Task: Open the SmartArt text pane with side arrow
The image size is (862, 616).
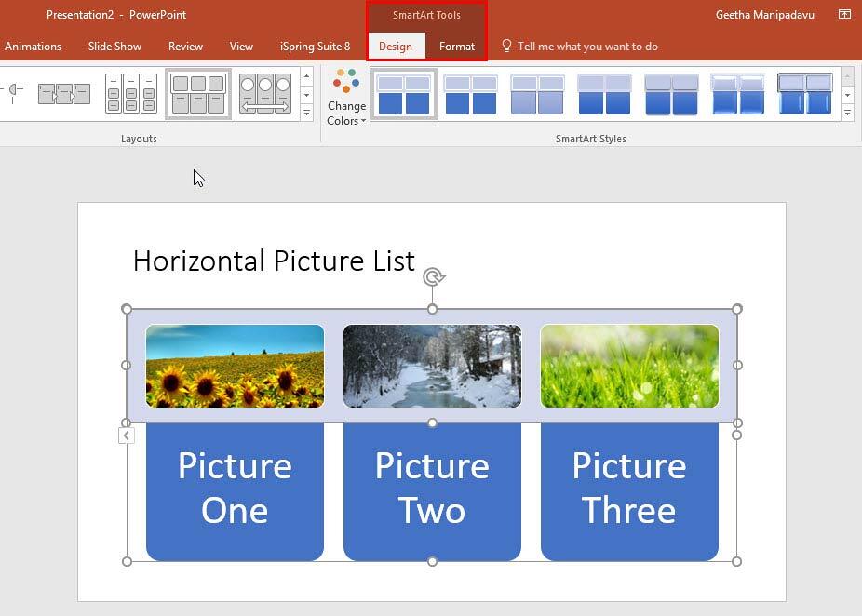Action: pos(127,435)
